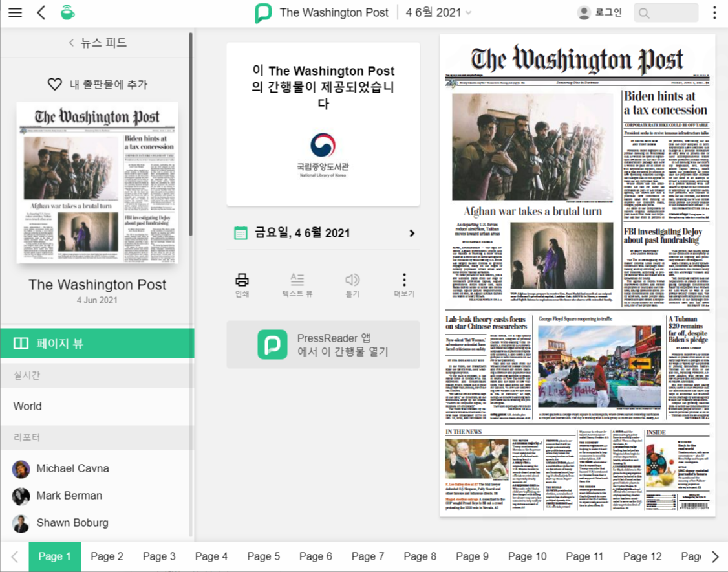Screen dimensions: 728x572
Task: Return to 뉴스 피드
Action: 98,43
